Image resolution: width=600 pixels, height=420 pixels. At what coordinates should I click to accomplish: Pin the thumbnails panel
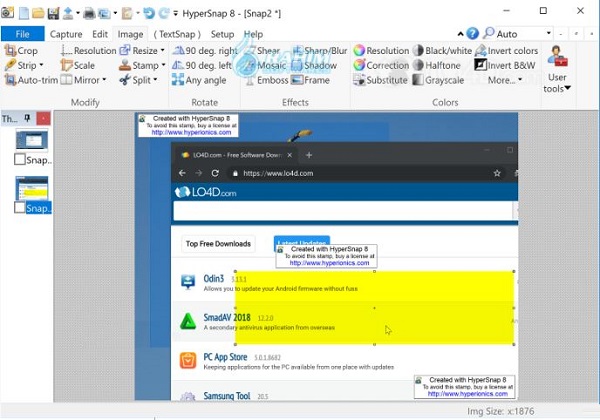pyautogui.click(x=27, y=119)
